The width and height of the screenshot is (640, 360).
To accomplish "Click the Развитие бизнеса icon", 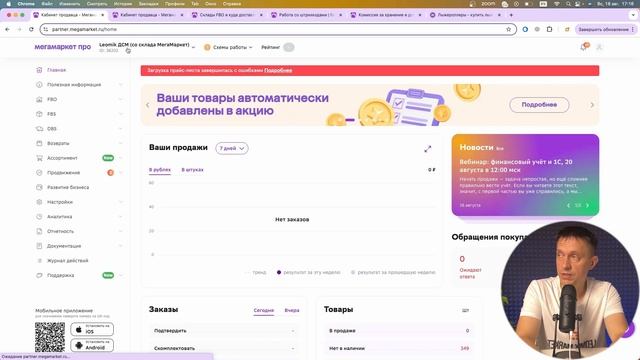I will pos(39,188).
